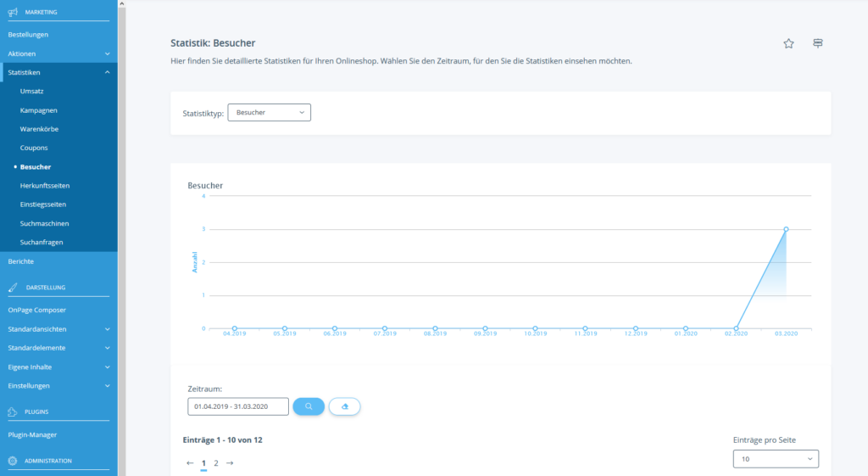Collapse the Statistiken menu section

point(107,73)
